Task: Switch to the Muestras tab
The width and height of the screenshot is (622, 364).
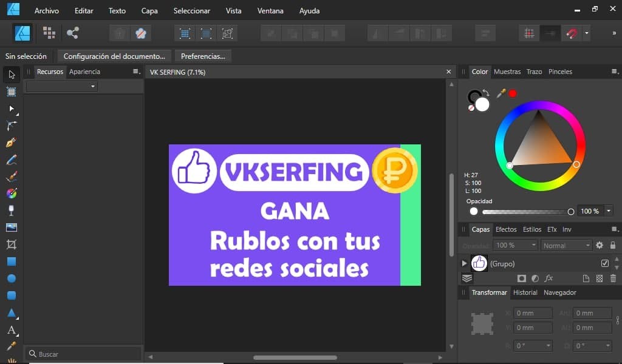Action: [x=507, y=72]
